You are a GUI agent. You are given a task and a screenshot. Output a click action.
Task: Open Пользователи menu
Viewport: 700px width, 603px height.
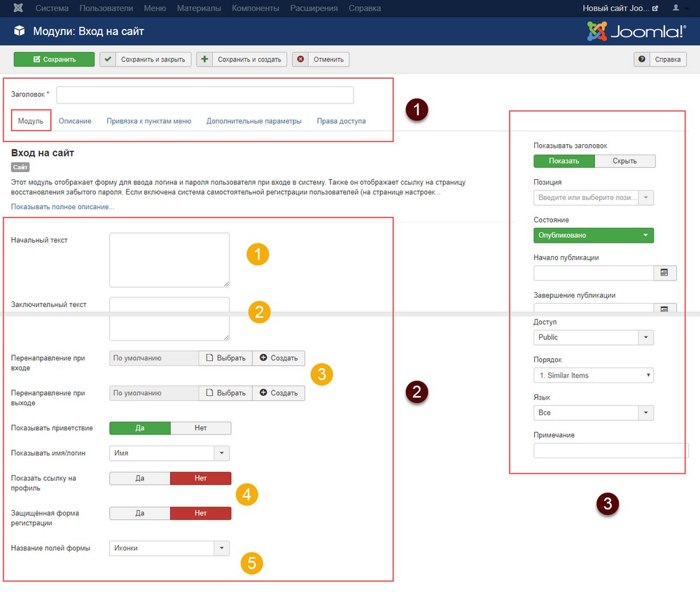(x=106, y=8)
